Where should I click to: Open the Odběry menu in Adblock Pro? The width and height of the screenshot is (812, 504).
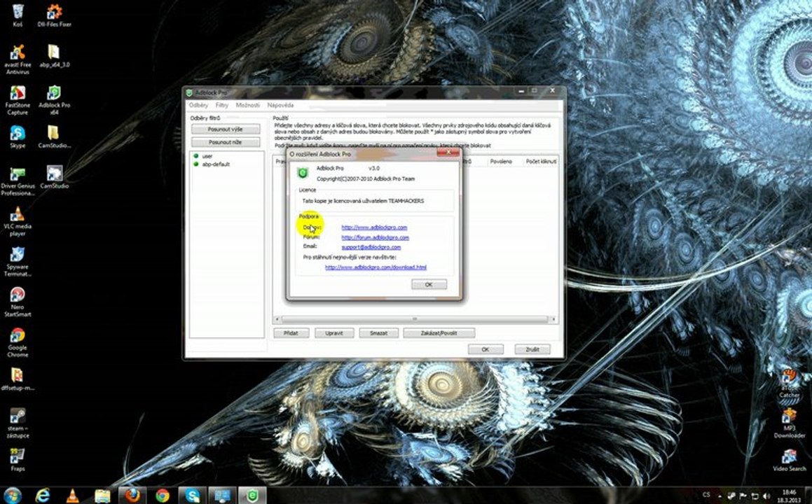point(198,105)
